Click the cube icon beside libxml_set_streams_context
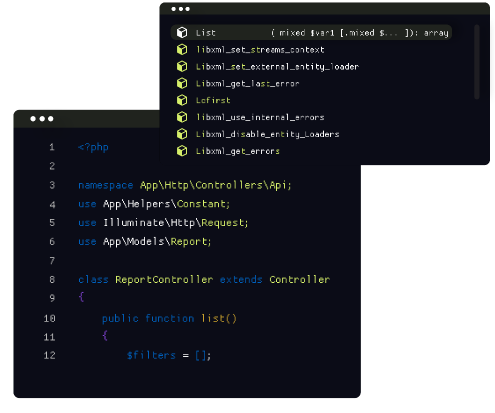This screenshot has width=495, height=413. tap(182, 49)
